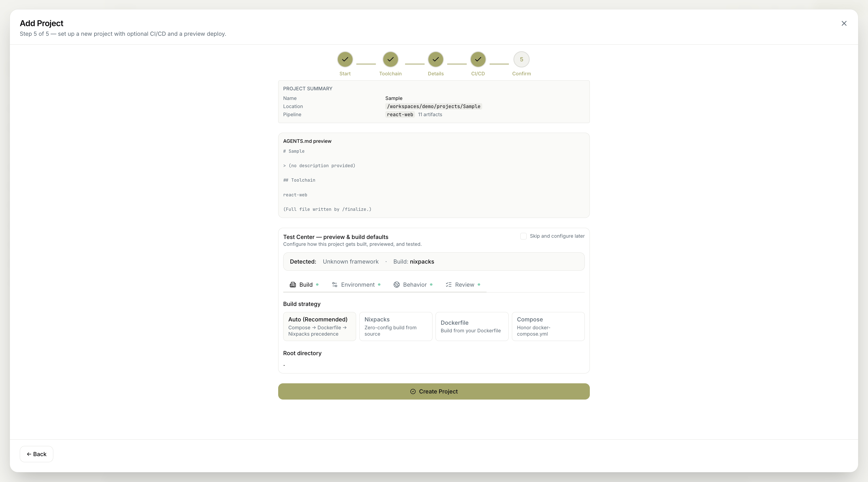Viewport: 868px width, 482px height.
Task: Click the '> (no description provided)' line
Action: [x=319, y=166]
